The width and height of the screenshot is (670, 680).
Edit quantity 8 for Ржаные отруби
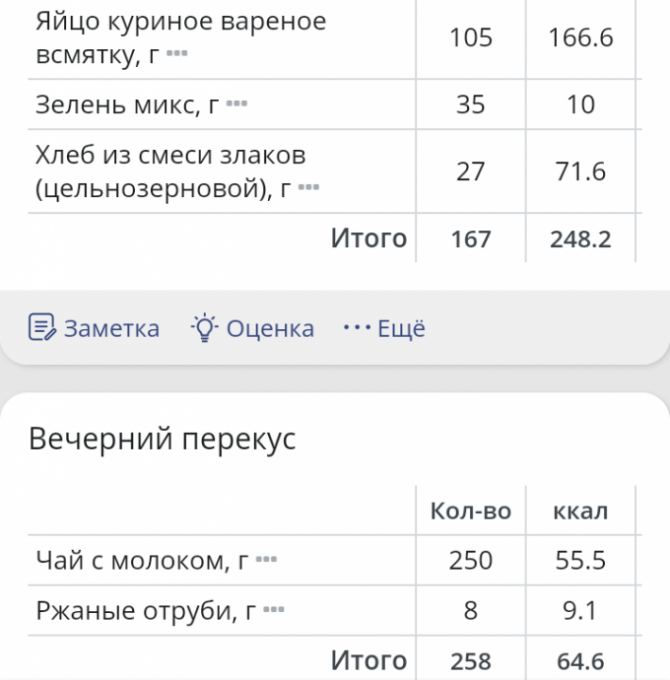point(471,610)
